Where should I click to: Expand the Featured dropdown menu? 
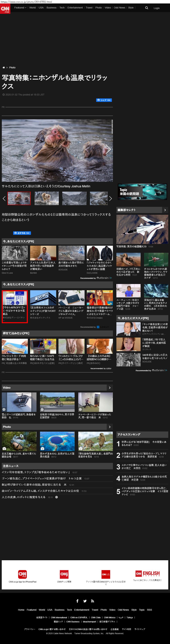[x=20, y=8]
